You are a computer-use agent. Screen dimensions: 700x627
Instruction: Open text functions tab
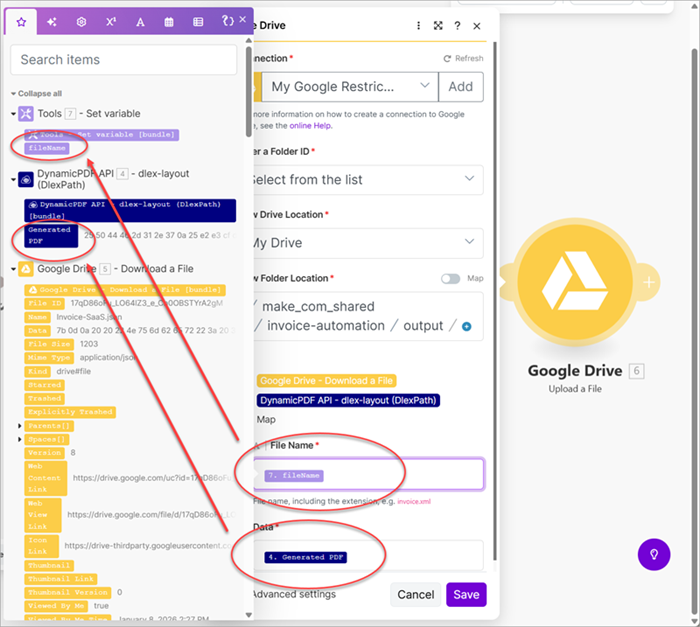coord(140,21)
